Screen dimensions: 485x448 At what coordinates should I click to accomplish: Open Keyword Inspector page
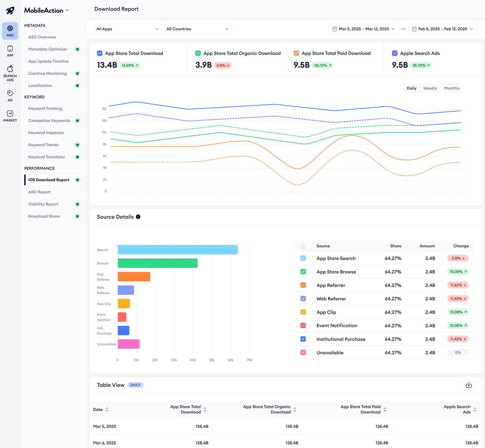click(46, 133)
